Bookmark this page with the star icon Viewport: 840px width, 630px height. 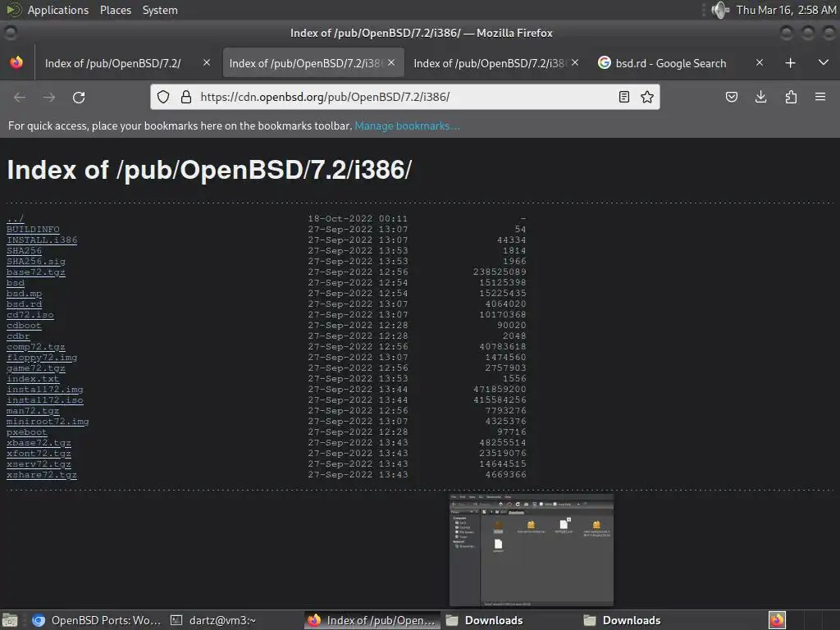pos(647,97)
